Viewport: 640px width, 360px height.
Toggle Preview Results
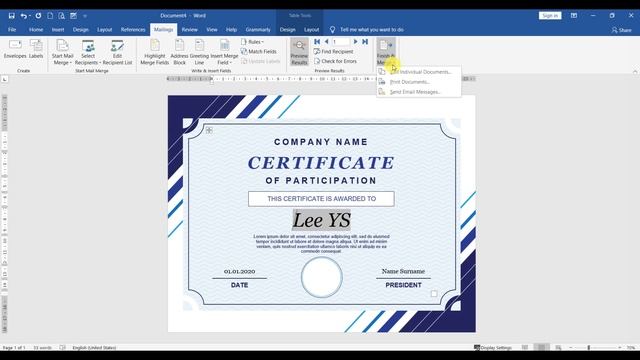[299, 52]
